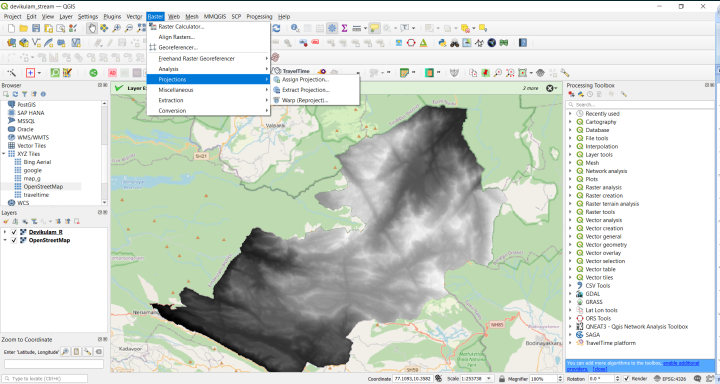Screen dimensions: 720x384
Task: Click the Browser panel down scroll arrow
Action: click(x=104, y=203)
